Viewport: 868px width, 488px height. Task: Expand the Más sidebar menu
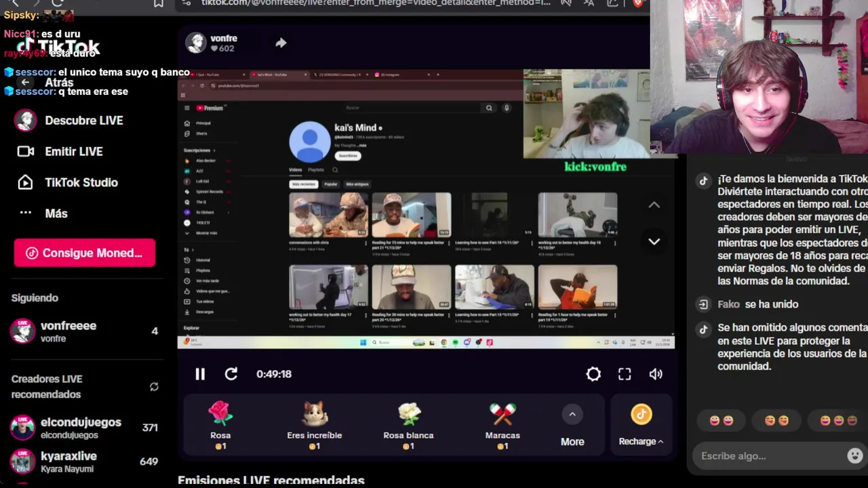point(43,213)
